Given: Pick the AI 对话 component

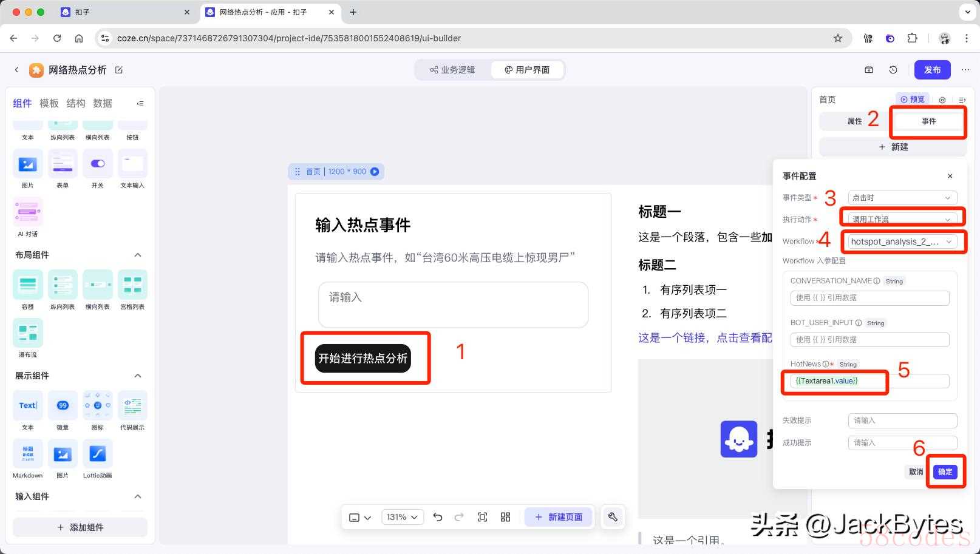Looking at the screenshot, I should click(x=27, y=212).
